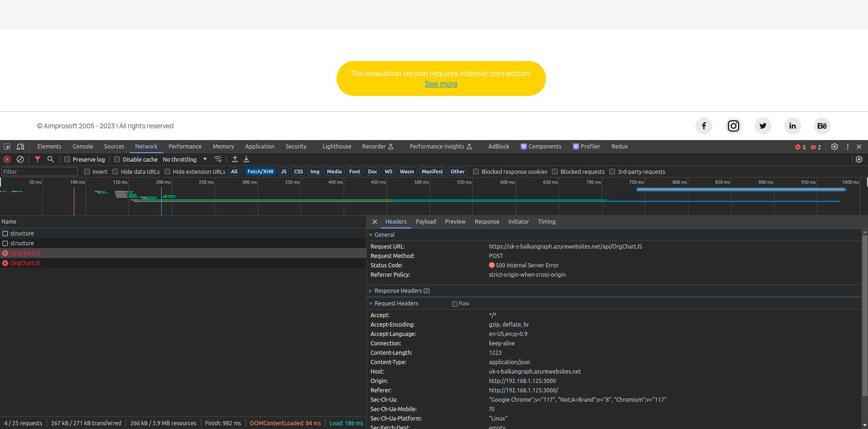Toggle the device toolbar

coord(20,147)
